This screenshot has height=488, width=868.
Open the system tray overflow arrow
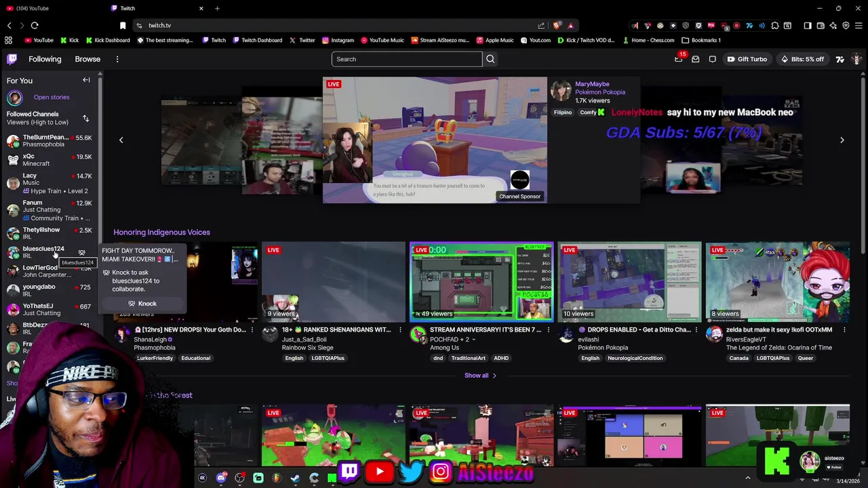[x=748, y=478]
